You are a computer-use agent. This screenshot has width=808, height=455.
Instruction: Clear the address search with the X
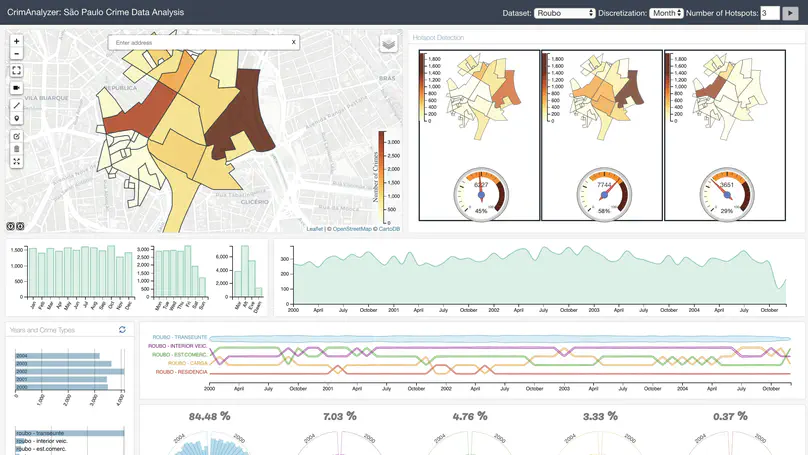[294, 42]
